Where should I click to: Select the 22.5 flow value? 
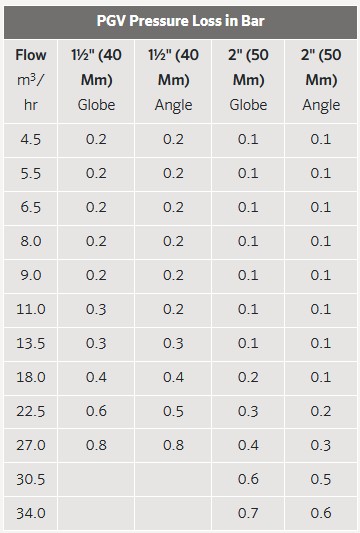(31, 411)
